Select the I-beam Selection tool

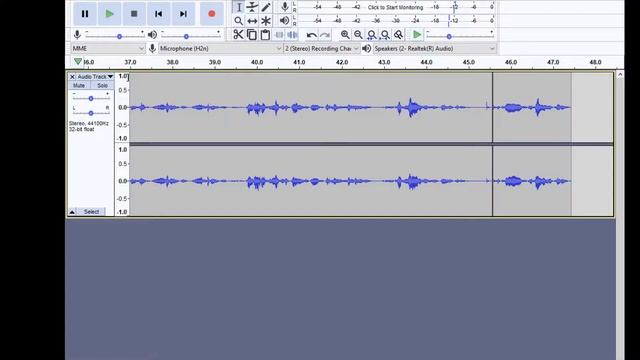239,7
